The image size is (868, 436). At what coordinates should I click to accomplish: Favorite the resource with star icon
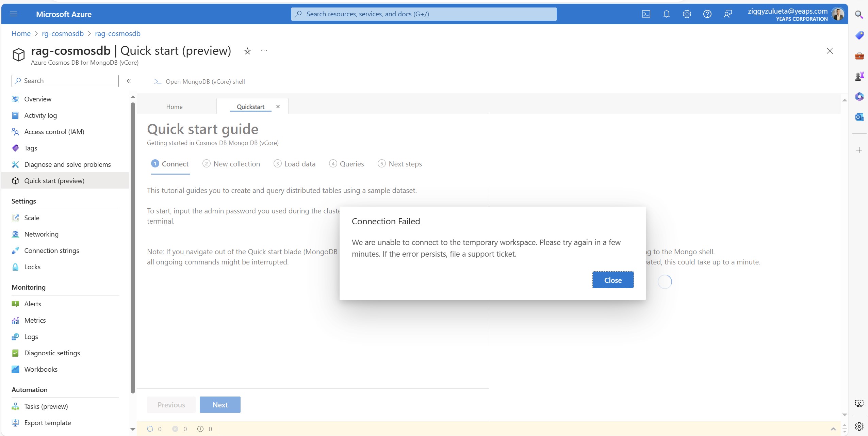pyautogui.click(x=247, y=51)
